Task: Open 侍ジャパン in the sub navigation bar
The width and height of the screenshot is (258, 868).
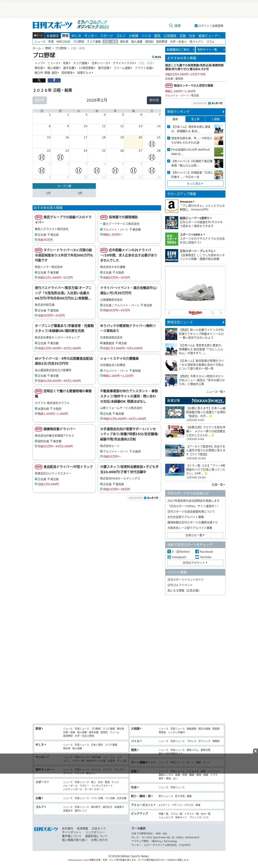Action: point(196,42)
